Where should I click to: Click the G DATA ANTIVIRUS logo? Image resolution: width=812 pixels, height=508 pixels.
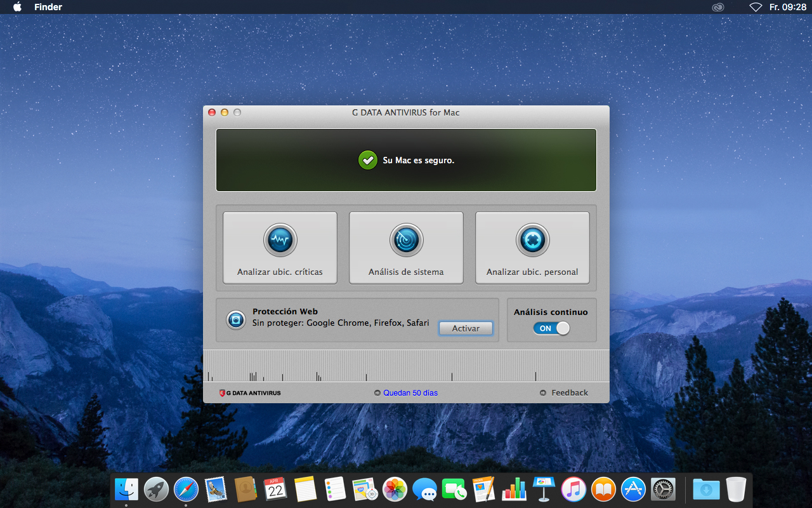pos(250,393)
